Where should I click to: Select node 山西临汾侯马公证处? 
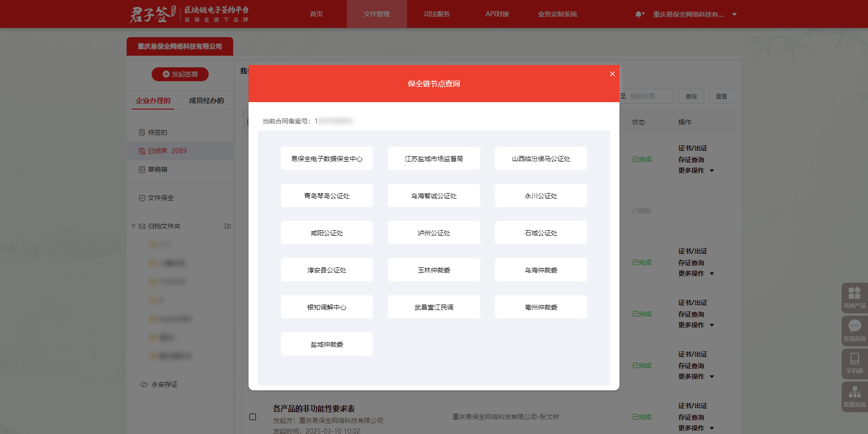coord(541,158)
